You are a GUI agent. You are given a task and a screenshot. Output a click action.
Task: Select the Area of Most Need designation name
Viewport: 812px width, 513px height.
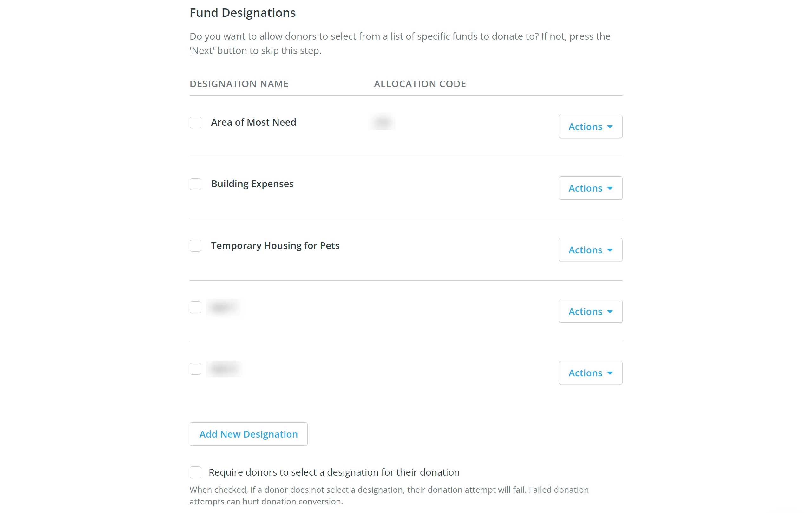253,122
